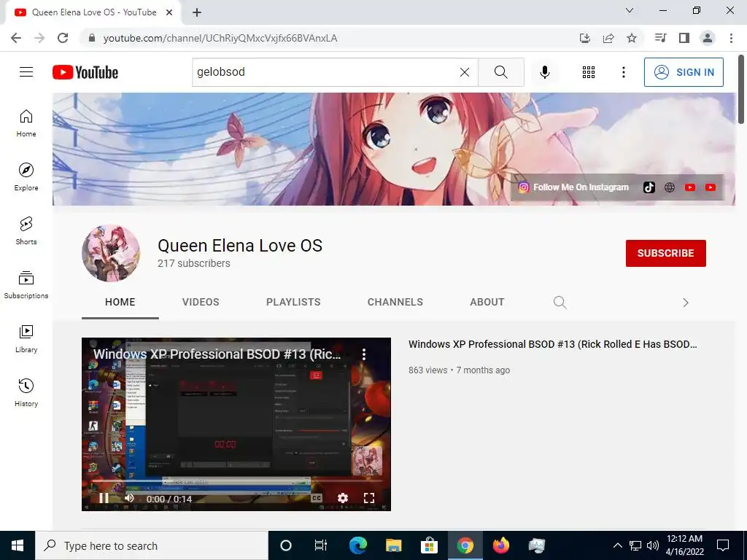Open Follow Me On Instagram link
This screenshot has width=747, height=560.
click(573, 187)
